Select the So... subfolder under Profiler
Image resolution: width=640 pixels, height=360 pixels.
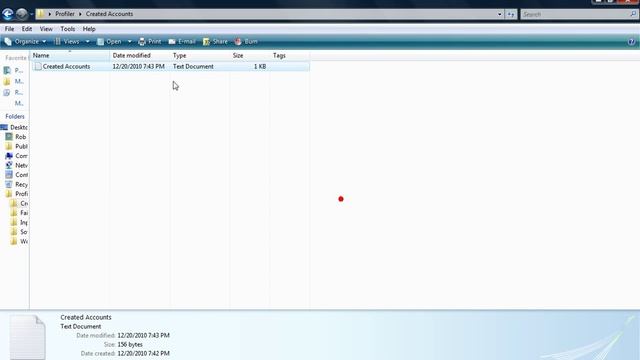coord(19,232)
